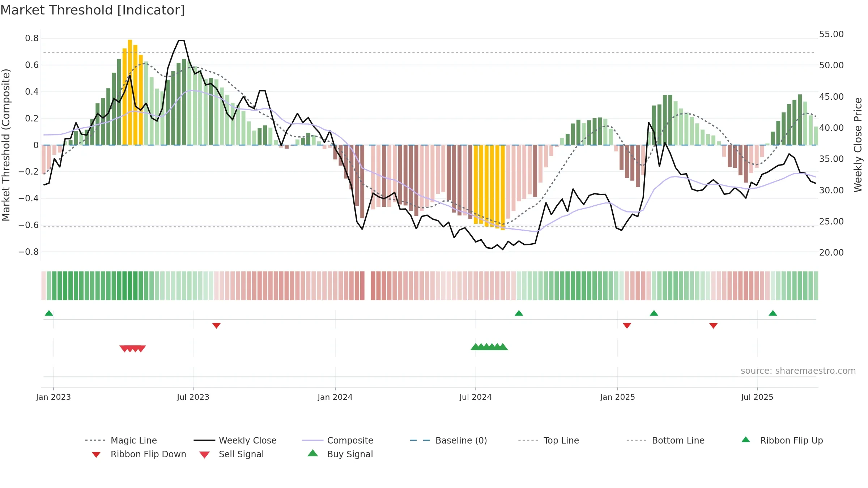The width and height of the screenshot is (868, 488).
Task: Toggle the Ribbon Flip Up legend entry
Action: 782,440
